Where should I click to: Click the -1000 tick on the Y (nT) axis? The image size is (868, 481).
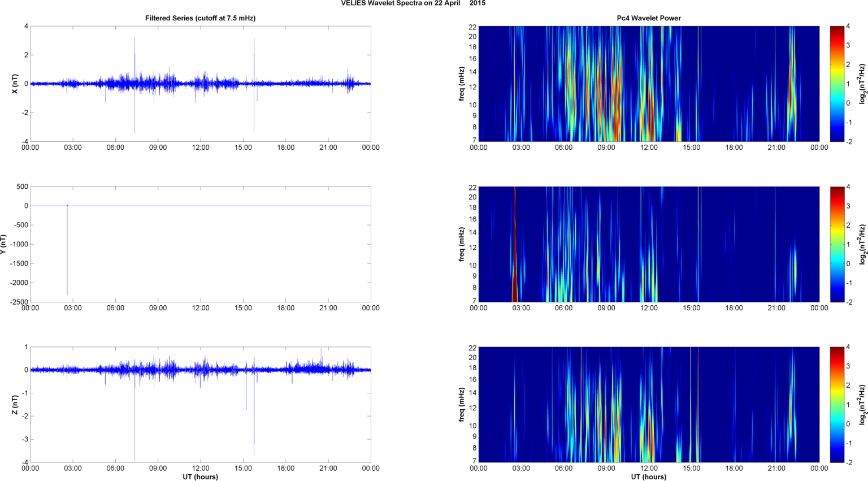(18, 244)
